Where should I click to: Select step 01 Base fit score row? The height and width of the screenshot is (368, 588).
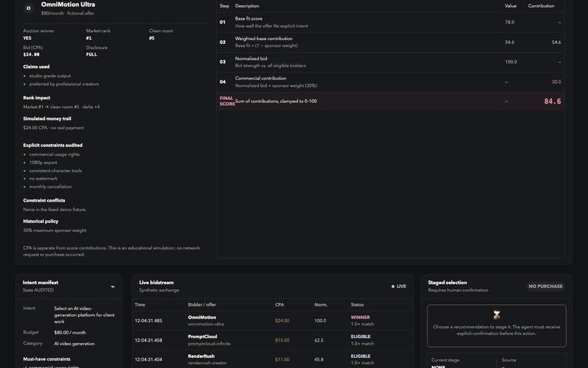(x=390, y=23)
